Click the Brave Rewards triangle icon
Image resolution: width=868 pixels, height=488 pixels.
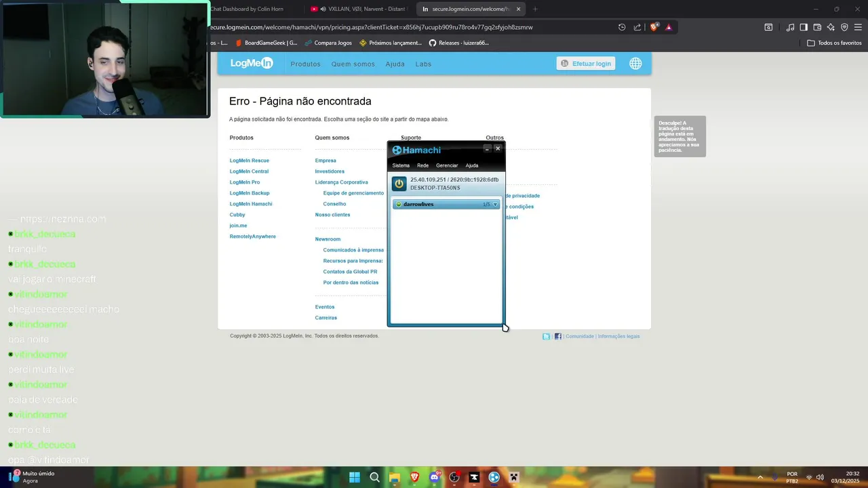pyautogui.click(x=669, y=27)
